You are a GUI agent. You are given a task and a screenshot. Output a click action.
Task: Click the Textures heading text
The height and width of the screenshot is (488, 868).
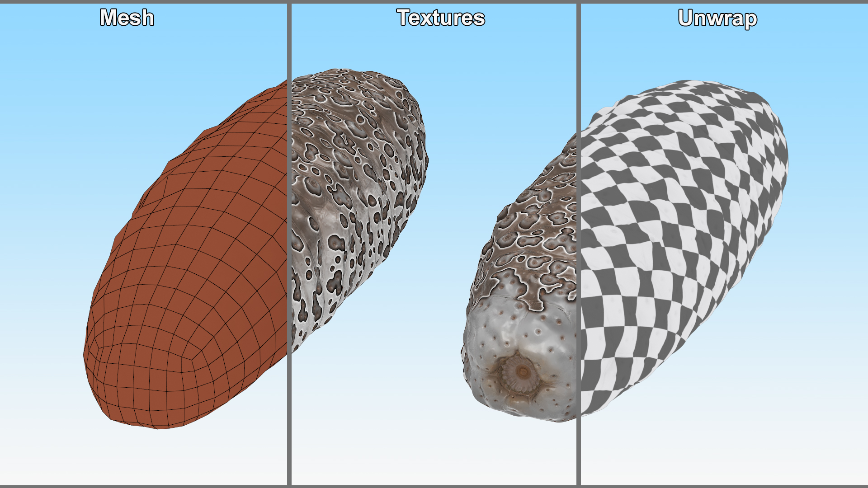pyautogui.click(x=441, y=18)
